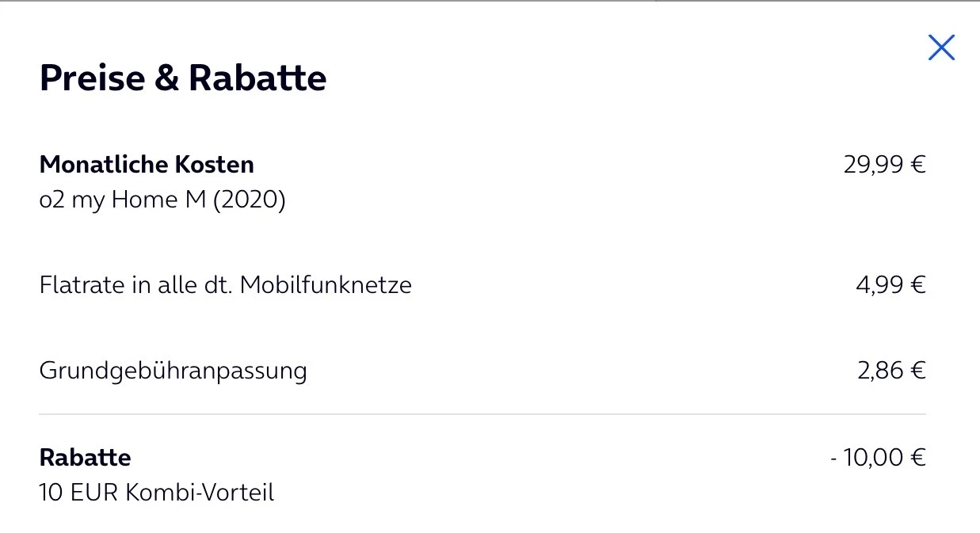Click the 2,86 € adjustment amount
Image resolution: width=980 pixels, height=533 pixels.
[x=891, y=371]
